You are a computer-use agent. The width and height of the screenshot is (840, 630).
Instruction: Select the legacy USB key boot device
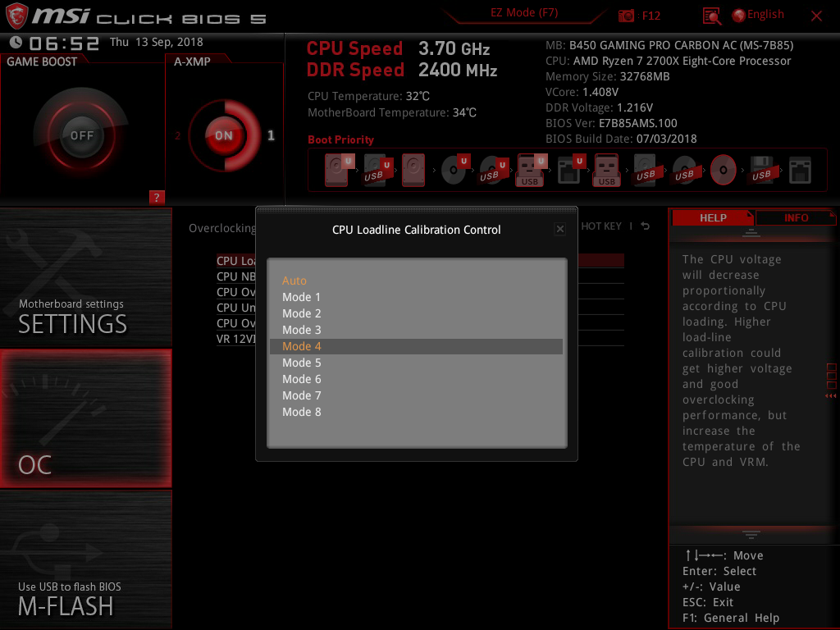coord(606,170)
